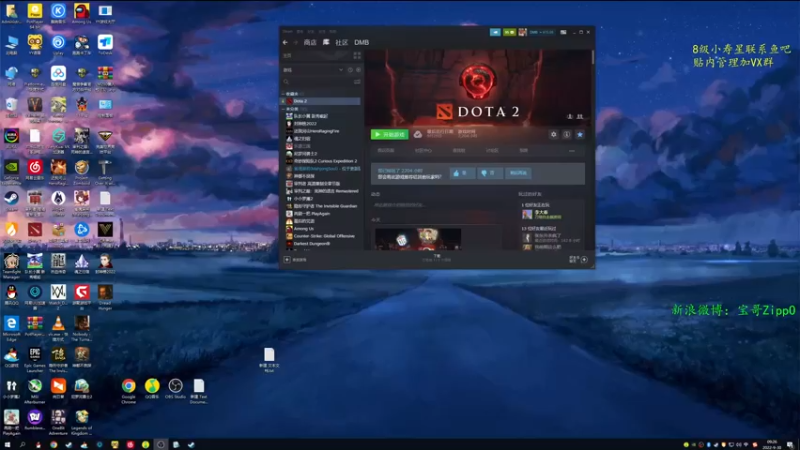This screenshot has width=800, height=450.
Task: Select The Invisible Guardian in library list
Action: click(x=321, y=206)
